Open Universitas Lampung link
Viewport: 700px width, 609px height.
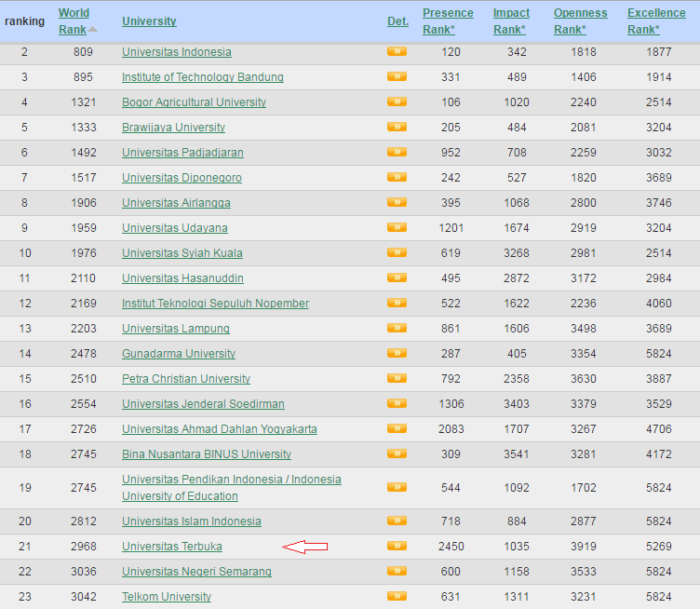tap(176, 329)
